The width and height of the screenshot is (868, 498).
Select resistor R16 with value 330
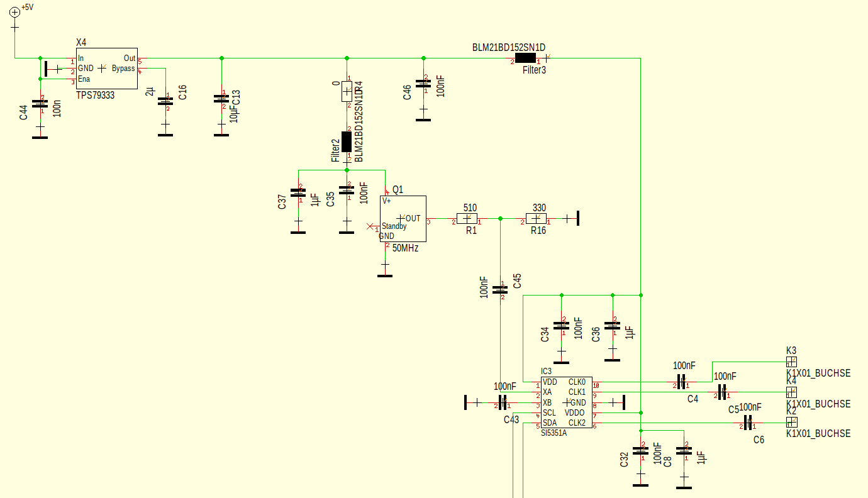[536, 219]
